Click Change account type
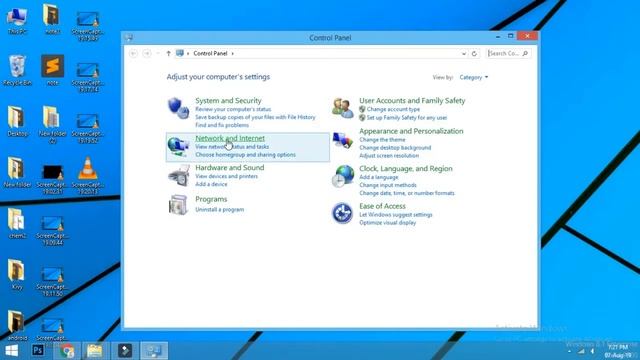 click(393, 109)
